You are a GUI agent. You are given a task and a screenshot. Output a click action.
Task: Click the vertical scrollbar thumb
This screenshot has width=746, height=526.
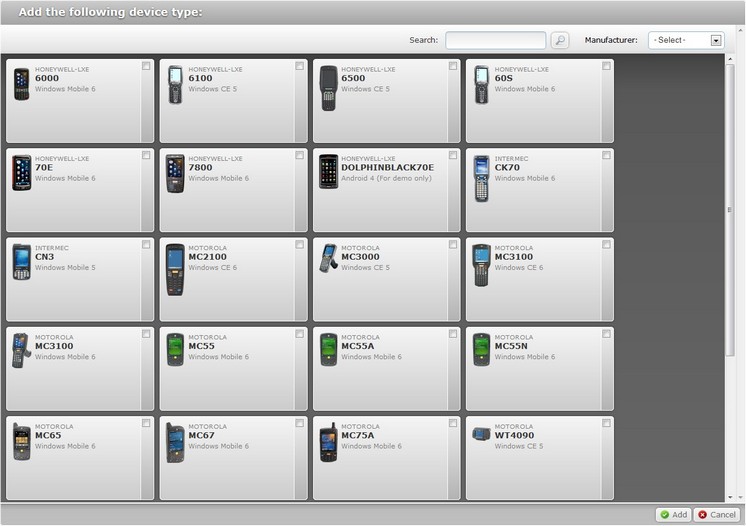(x=730, y=209)
